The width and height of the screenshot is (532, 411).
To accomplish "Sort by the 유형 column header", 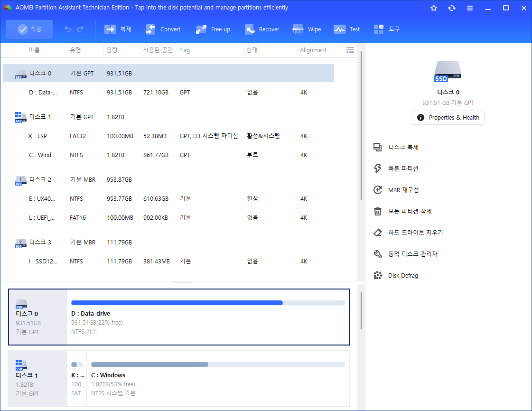I will pos(75,50).
